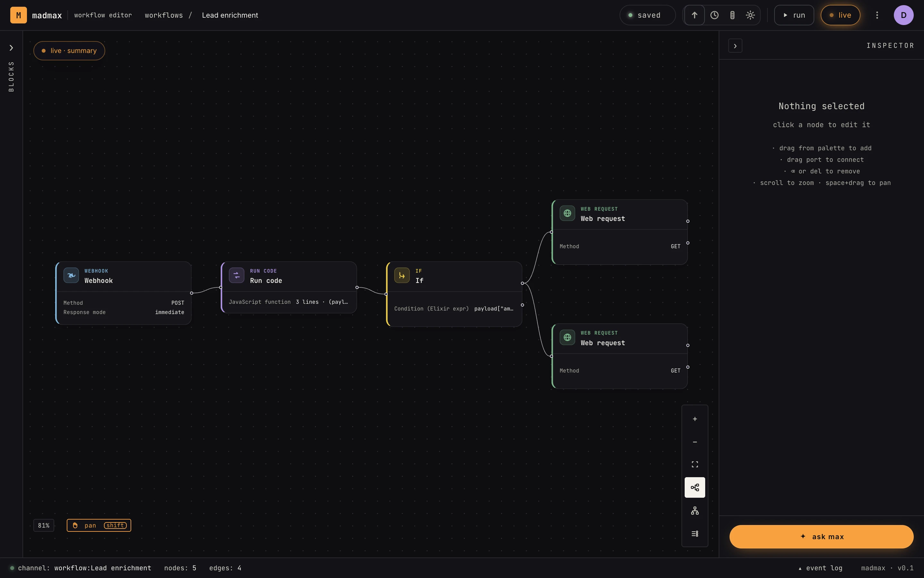The image size is (924, 578).
Task: Click the Run code node icon
Action: pos(236,275)
